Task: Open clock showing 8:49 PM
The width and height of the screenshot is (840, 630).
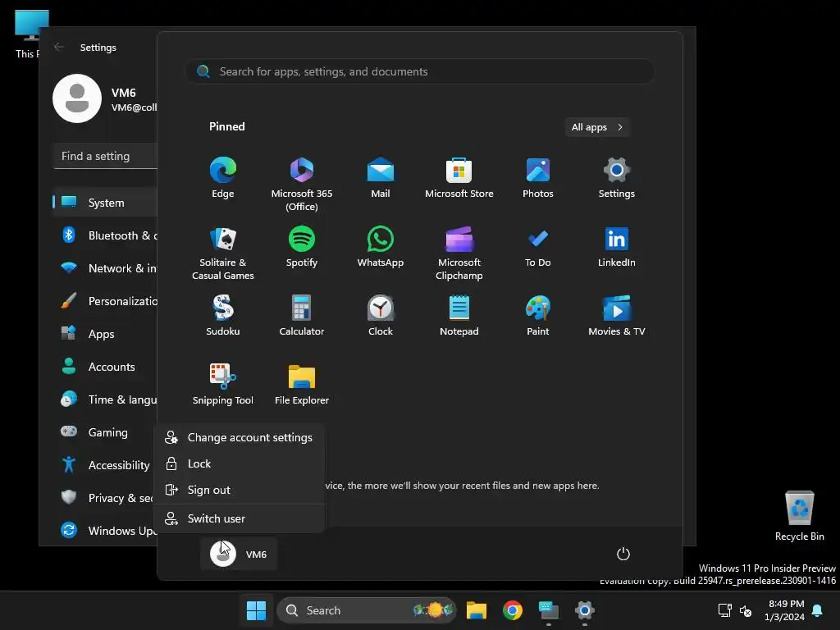Action: pos(785,610)
